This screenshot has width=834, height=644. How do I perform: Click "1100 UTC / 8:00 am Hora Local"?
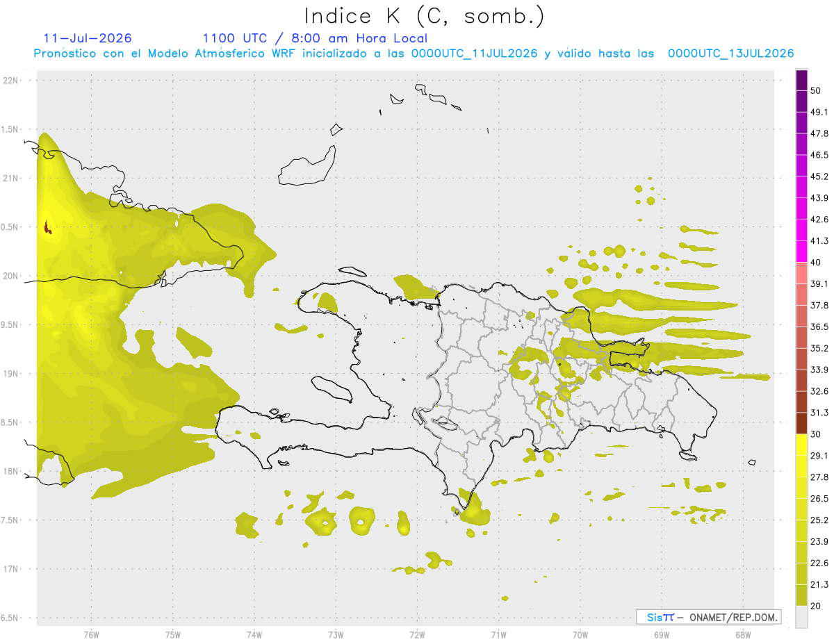(x=315, y=38)
